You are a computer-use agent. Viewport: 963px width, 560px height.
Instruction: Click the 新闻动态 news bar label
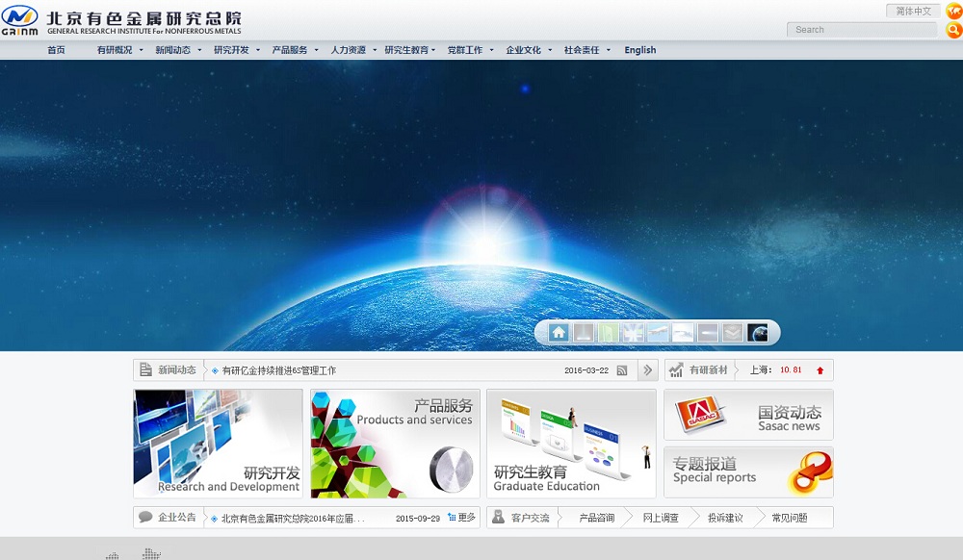[x=177, y=369]
